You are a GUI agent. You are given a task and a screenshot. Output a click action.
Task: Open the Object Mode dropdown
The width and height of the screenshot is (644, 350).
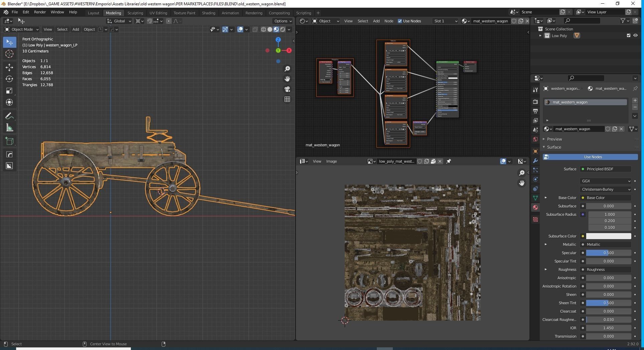click(x=22, y=29)
